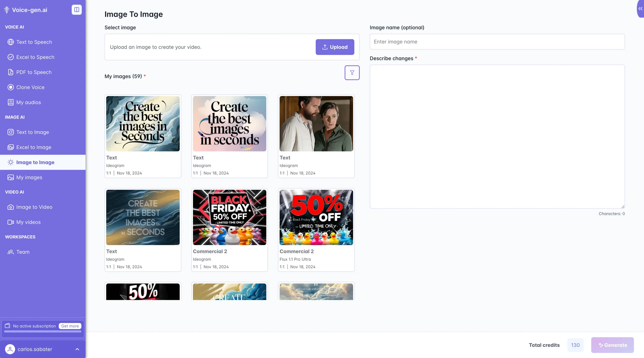
Task: Click the PDF to Speech file icon
Action: tap(11, 72)
